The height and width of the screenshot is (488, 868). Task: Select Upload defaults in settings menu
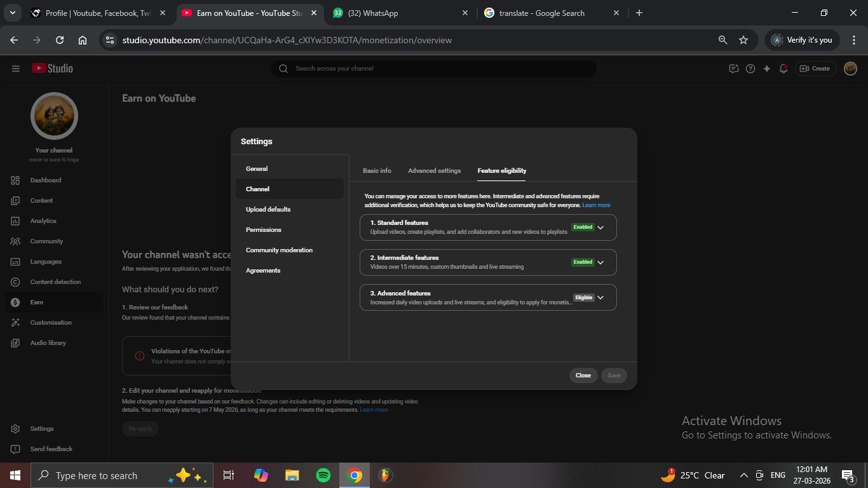(268, 210)
